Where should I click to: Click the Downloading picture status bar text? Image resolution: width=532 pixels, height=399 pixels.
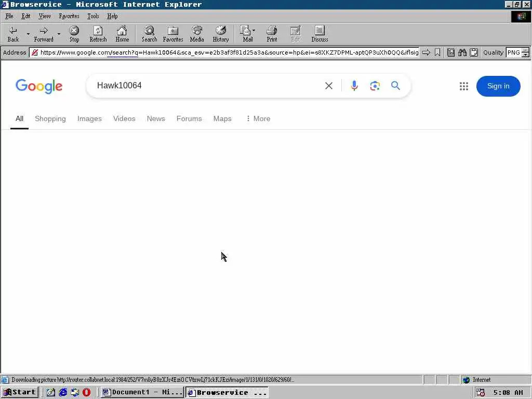point(153,380)
